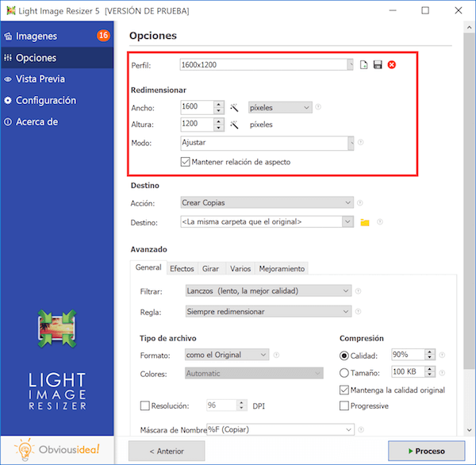Screen dimensions: 476x465
Task: Increase Ancho value with up arrow
Action: [219, 104]
